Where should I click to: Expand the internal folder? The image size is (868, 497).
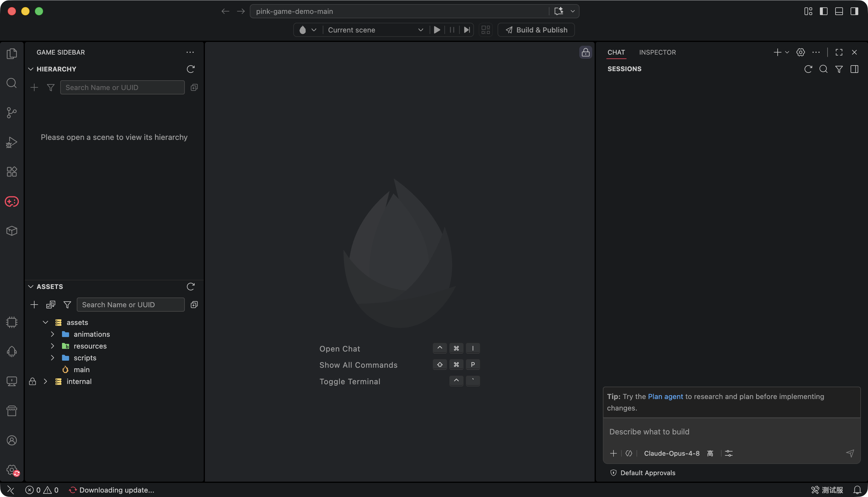[x=45, y=381]
